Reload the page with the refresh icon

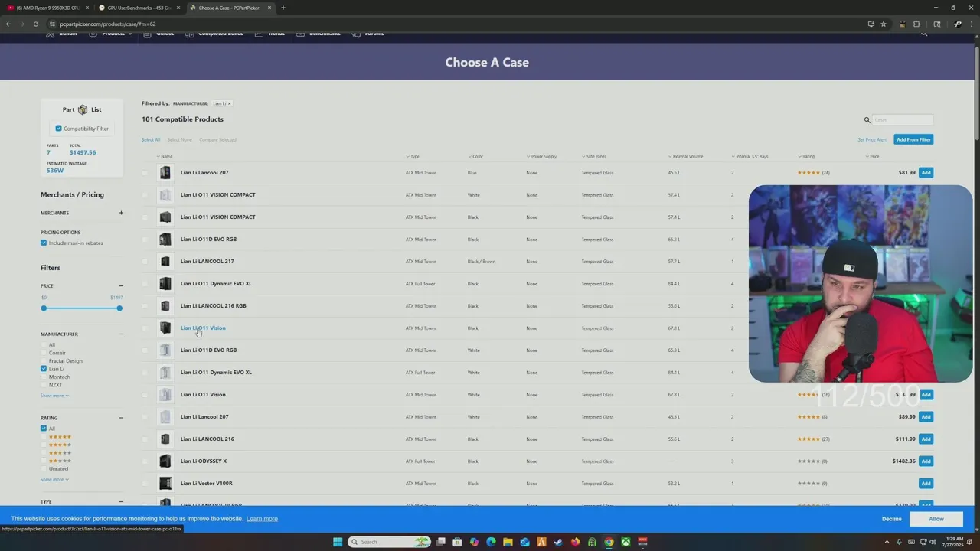(35, 24)
